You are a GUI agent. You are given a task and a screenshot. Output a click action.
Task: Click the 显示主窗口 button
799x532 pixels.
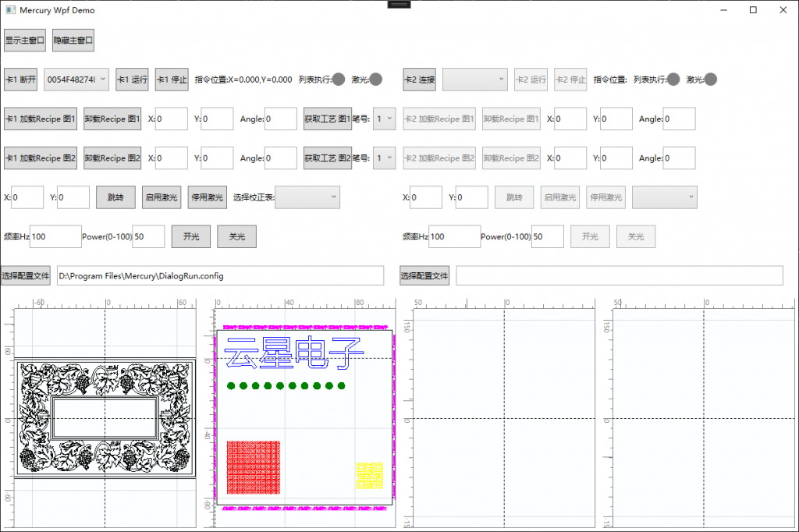pos(25,41)
